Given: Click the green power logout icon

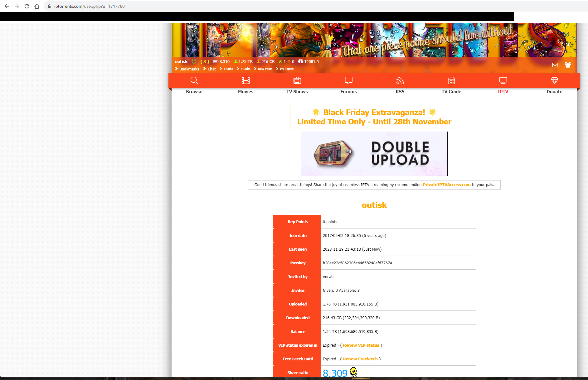Looking at the screenshot, I should [194, 61].
